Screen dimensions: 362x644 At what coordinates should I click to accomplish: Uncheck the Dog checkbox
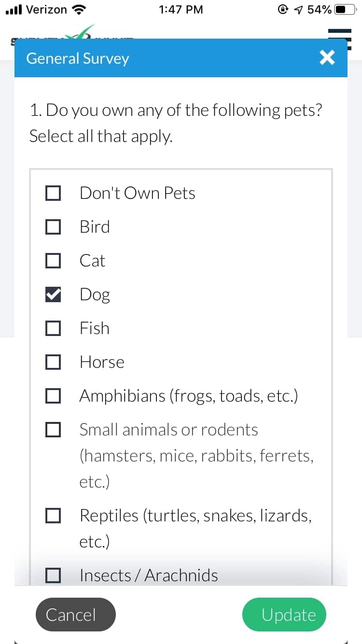point(53,294)
